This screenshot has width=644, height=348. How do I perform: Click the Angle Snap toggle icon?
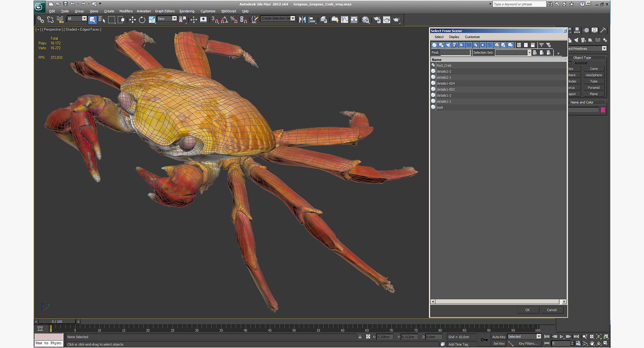point(224,20)
